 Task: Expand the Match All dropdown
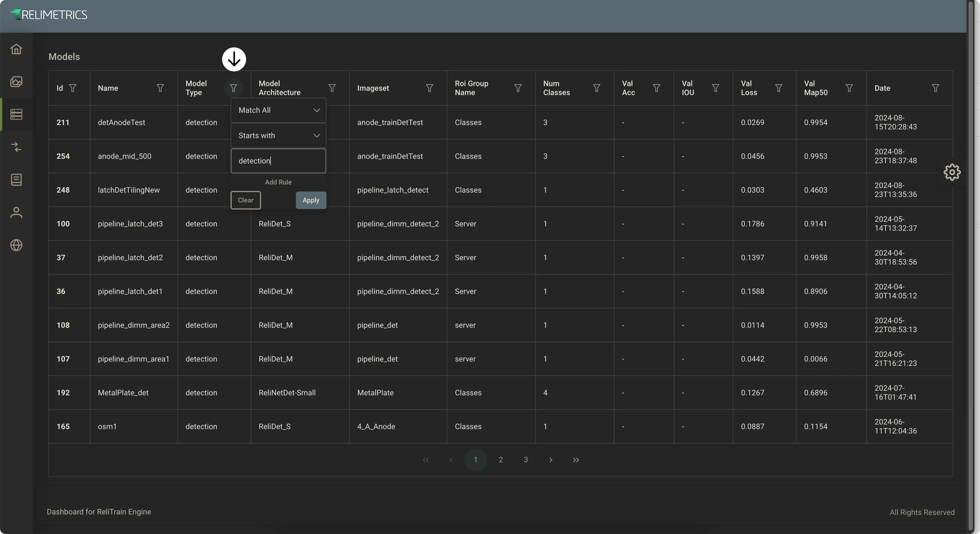278,110
